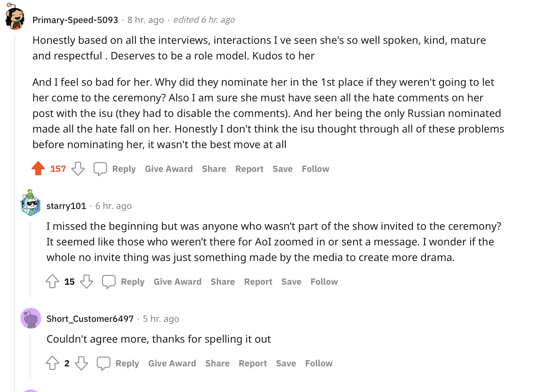Share starry101's comment
The width and height of the screenshot is (540, 392).
coord(222,282)
